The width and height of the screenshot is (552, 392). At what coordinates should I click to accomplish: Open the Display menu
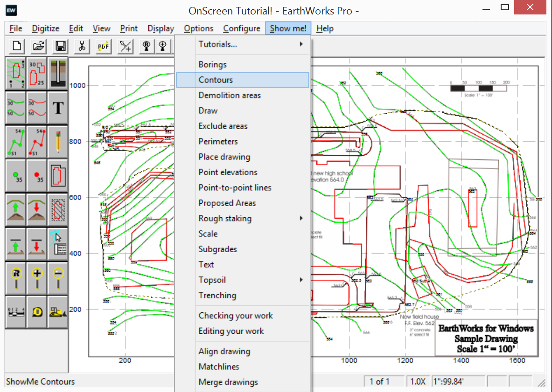(161, 28)
